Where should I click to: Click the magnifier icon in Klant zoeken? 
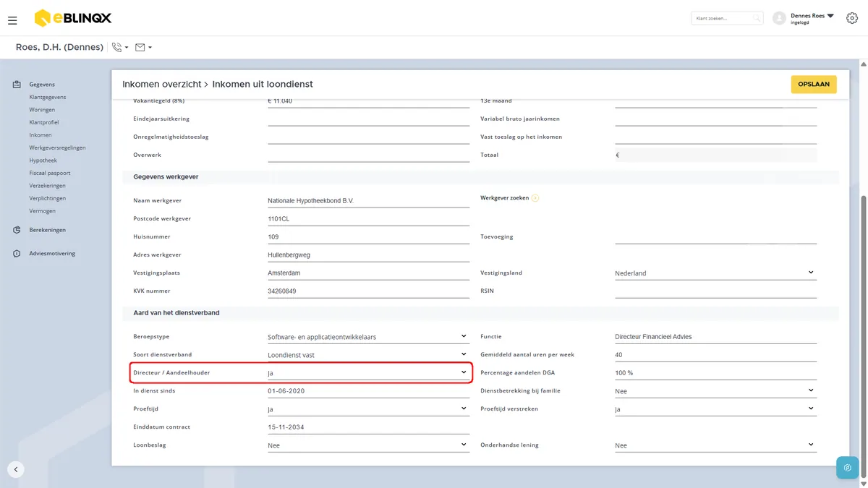757,18
